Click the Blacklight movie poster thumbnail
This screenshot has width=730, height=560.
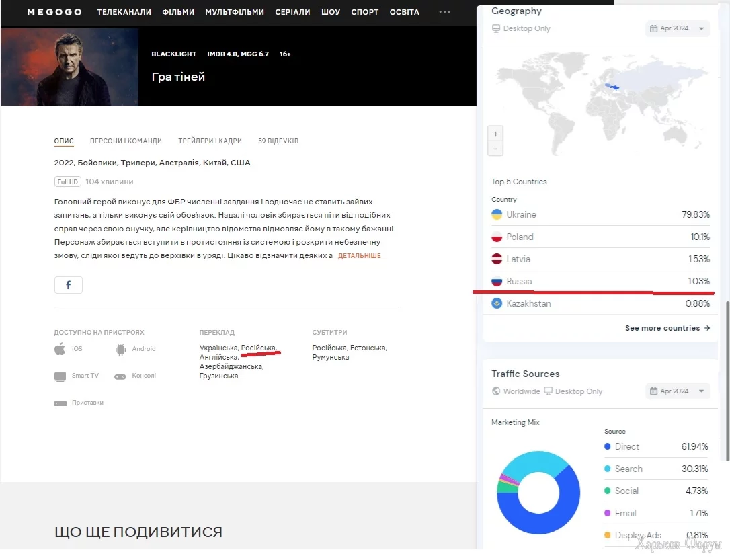(x=70, y=67)
